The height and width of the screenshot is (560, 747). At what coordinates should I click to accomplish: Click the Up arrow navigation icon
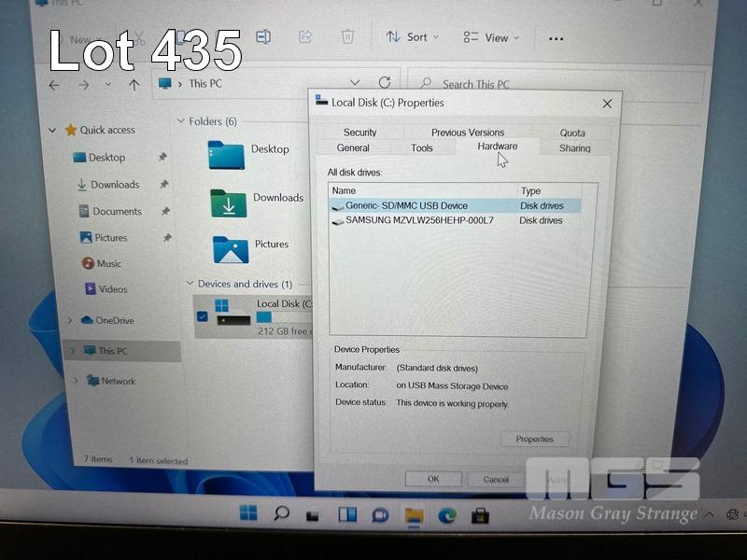pos(134,85)
